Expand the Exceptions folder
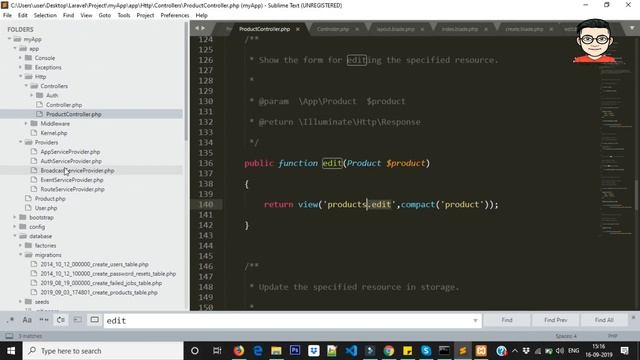The width and height of the screenshot is (640, 360). [x=20, y=67]
